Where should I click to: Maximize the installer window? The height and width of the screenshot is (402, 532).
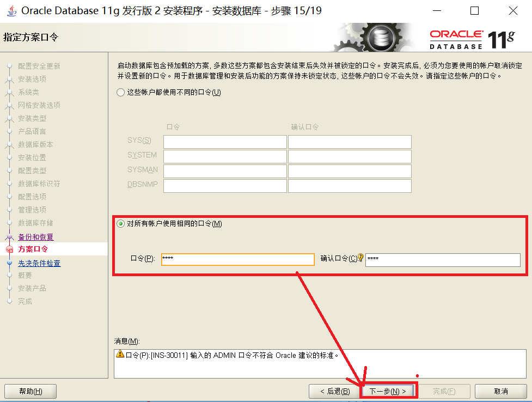pyautogui.click(x=475, y=11)
